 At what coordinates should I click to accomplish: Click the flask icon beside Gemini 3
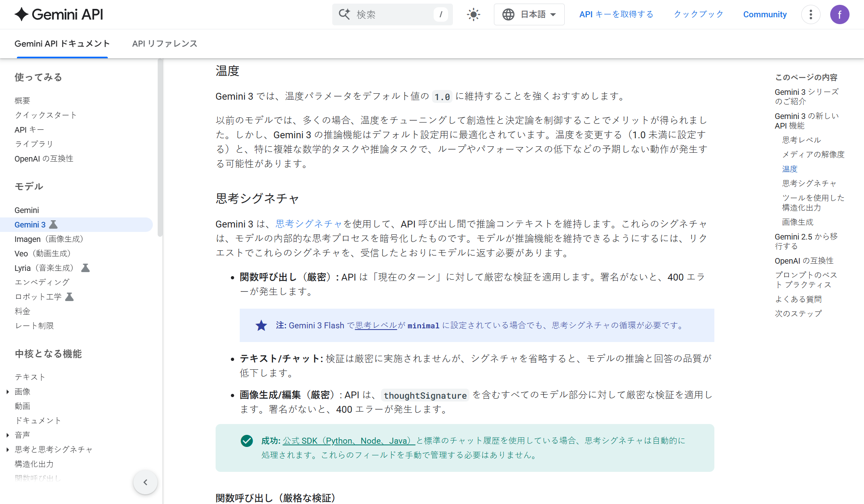(x=53, y=224)
